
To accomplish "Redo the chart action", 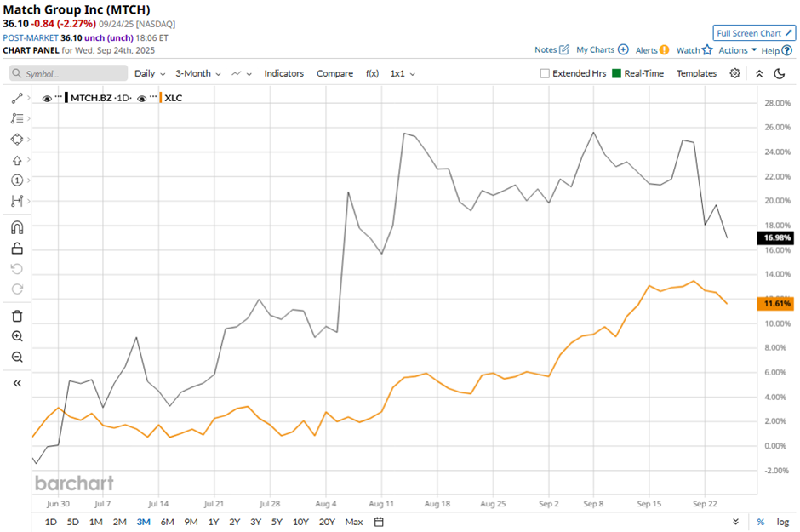I will click(x=17, y=289).
